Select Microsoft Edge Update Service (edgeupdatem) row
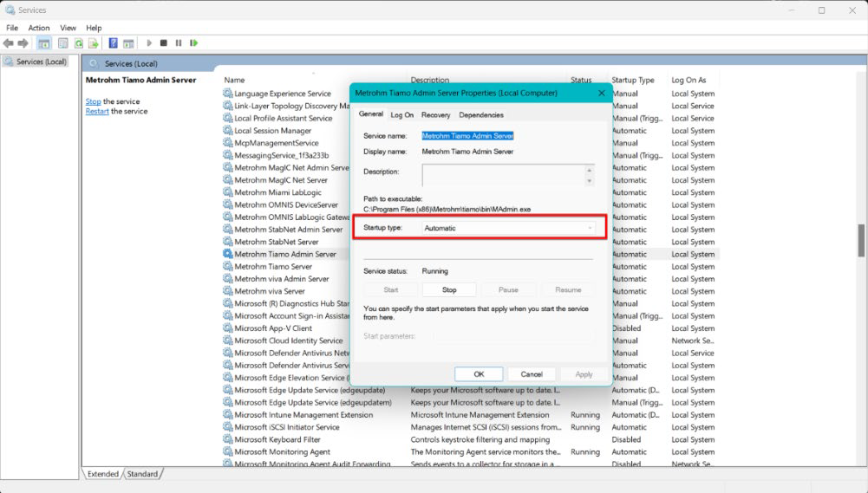The image size is (868, 493). [x=469, y=402]
